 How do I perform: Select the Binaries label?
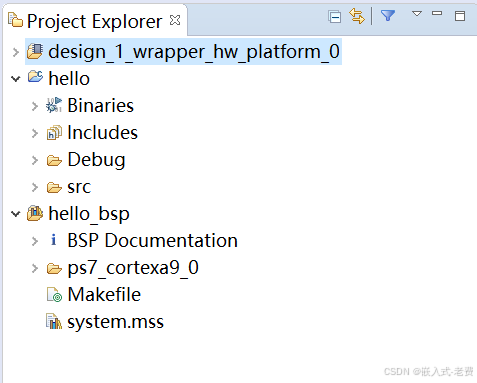point(101,106)
